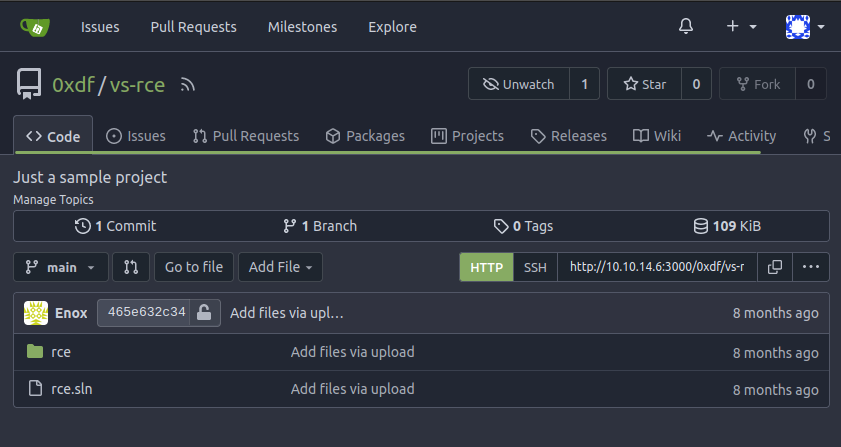Open the notifications bell

pyautogui.click(x=686, y=27)
